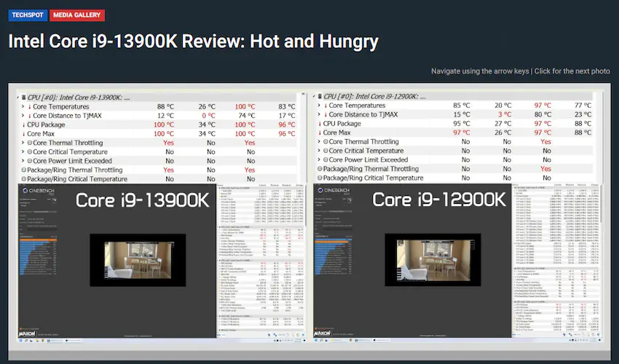Click the Package/Ring Critical Temperature circle icon, 12900K panel
The height and width of the screenshot is (364, 619).
tap(320, 178)
